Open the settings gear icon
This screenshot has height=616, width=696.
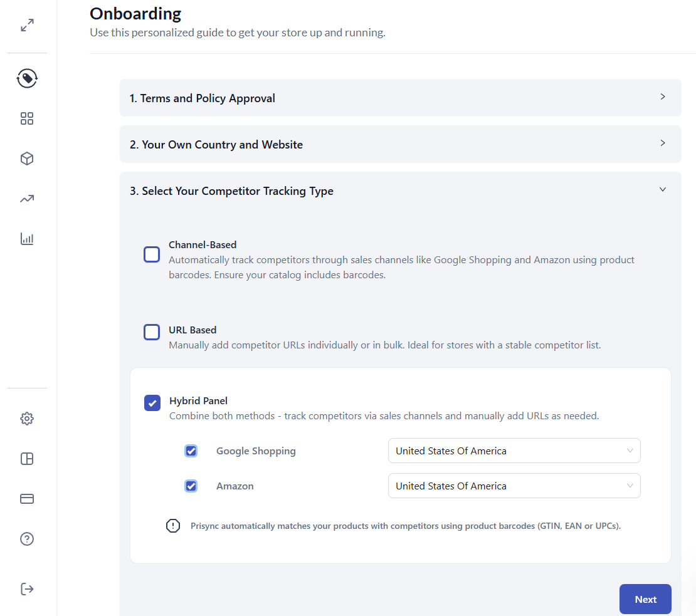point(27,419)
